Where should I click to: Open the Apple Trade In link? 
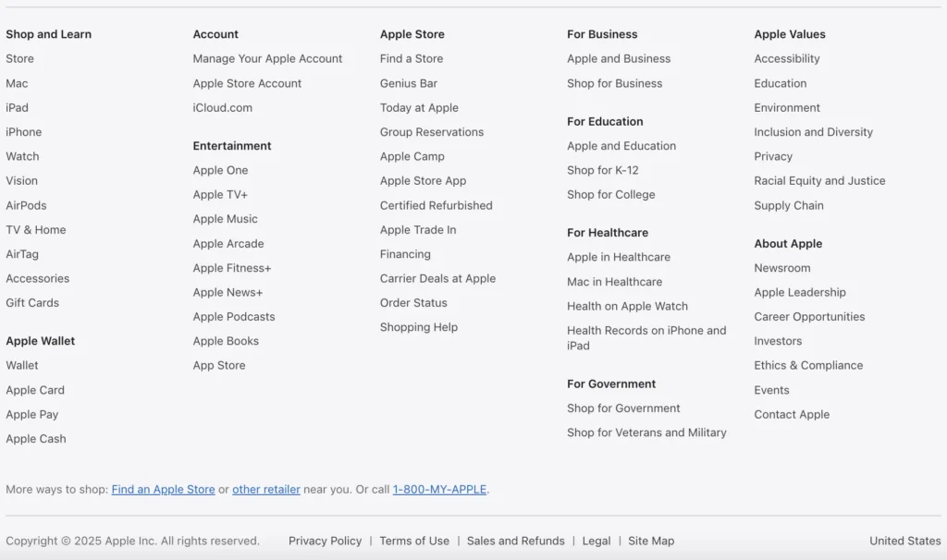point(417,229)
